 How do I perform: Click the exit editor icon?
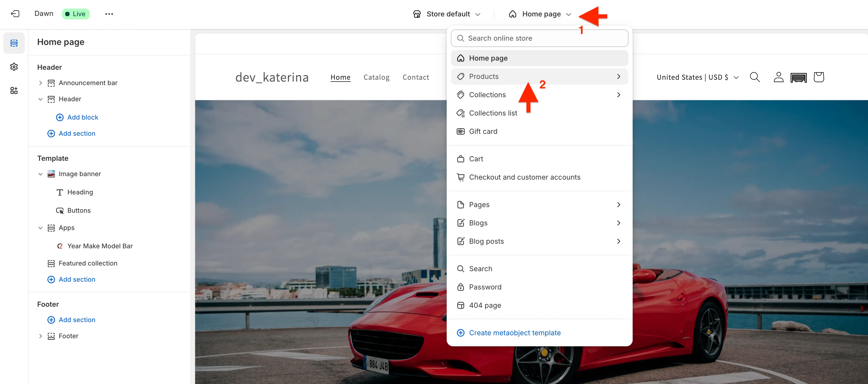[x=15, y=14]
